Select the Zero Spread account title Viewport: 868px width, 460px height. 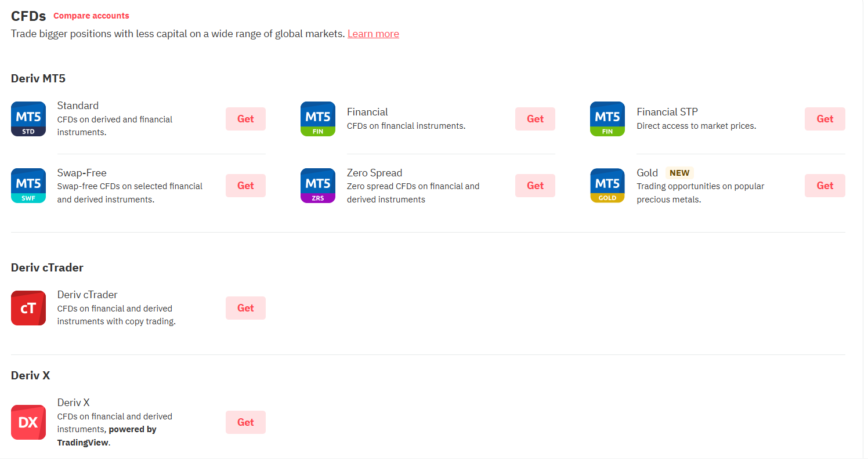pyautogui.click(x=374, y=173)
